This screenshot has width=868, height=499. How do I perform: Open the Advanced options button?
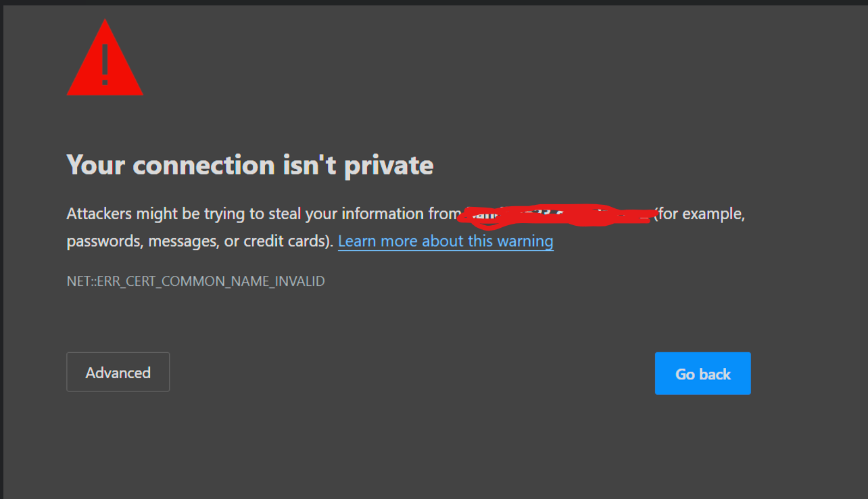pos(118,373)
